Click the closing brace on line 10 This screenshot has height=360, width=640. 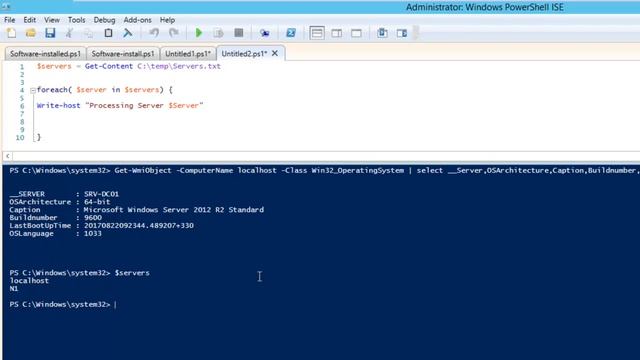coord(39,137)
